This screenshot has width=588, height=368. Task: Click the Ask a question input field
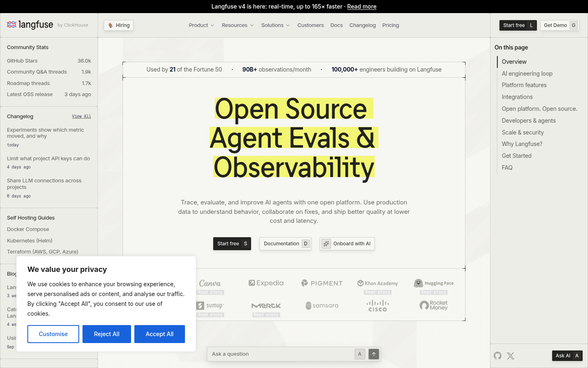[x=282, y=354]
